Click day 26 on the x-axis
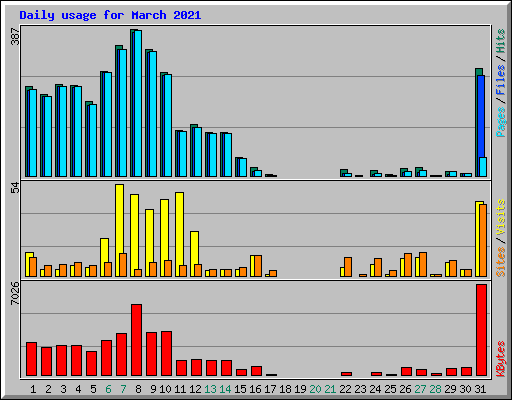Image resolution: width=512 pixels, height=400 pixels. point(405,389)
